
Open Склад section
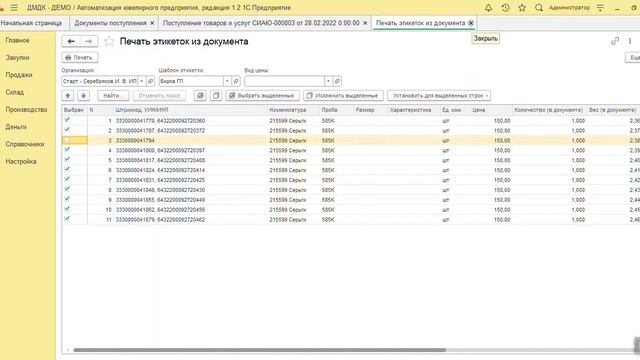(15, 92)
